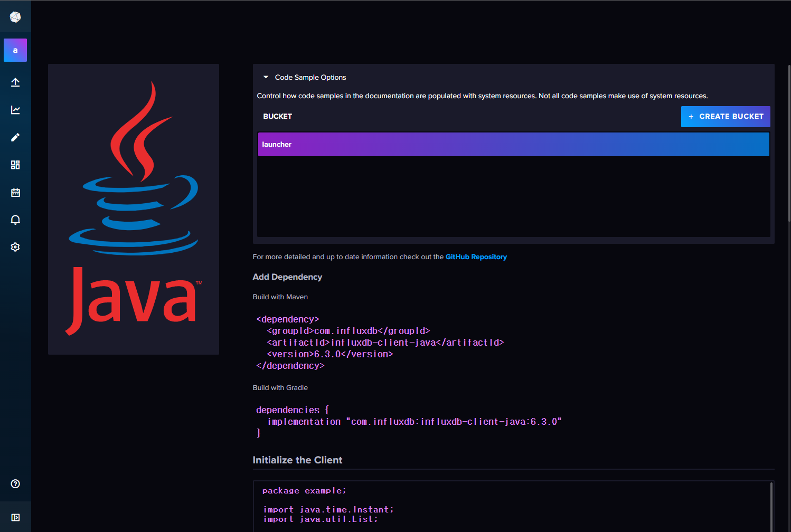This screenshot has width=791, height=532.
Task: Click the Gradle implementation code line
Action: point(415,422)
